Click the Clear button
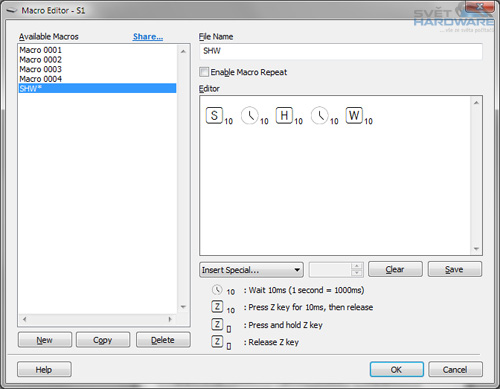This screenshot has width=500, height=389. click(x=395, y=269)
